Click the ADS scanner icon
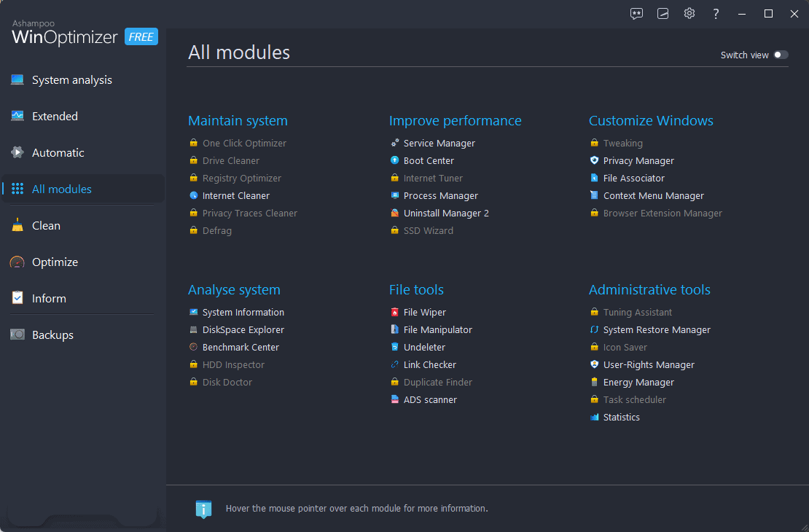This screenshot has height=532, width=809. click(x=395, y=399)
